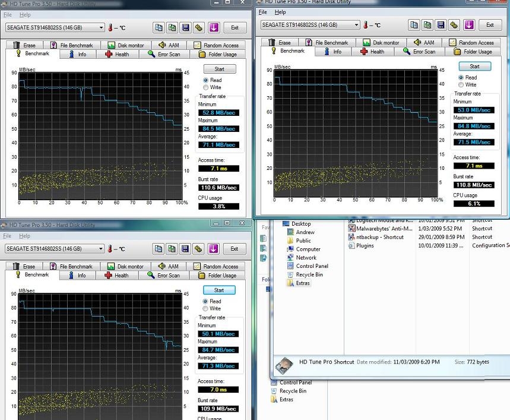This screenshot has height=420, width=510.
Task: Open options icon in bottom-left HD Tune window
Action: 198,249
